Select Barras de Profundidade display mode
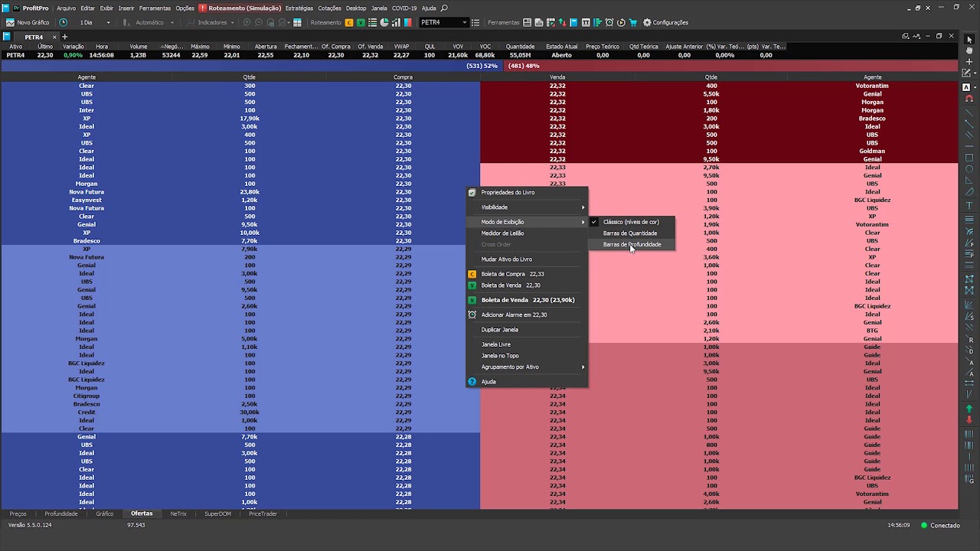Screen dimensions: 980x551 click(x=631, y=245)
